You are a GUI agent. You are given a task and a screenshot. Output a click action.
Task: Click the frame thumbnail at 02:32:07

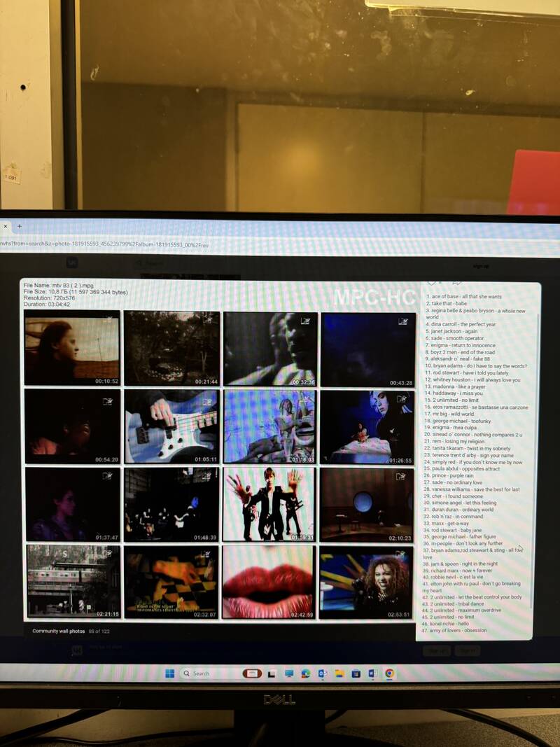(x=171, y=582)
